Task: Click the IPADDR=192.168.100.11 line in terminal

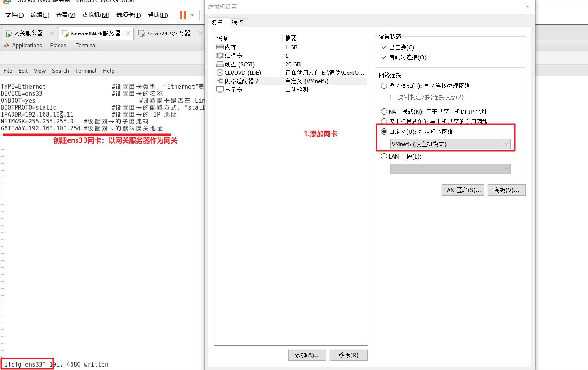Action: pyautogui.click(x=37, y=115)
